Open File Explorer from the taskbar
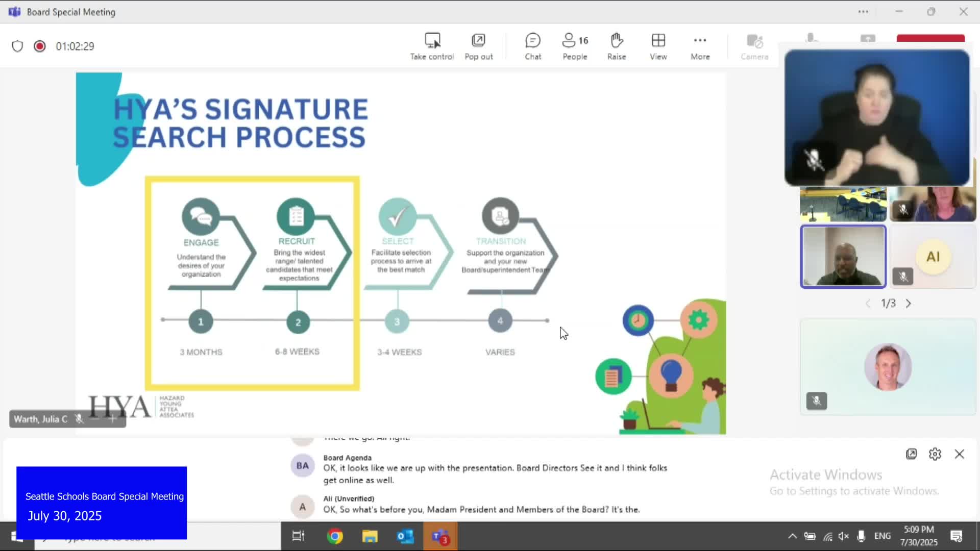 [x=370, y=536]
